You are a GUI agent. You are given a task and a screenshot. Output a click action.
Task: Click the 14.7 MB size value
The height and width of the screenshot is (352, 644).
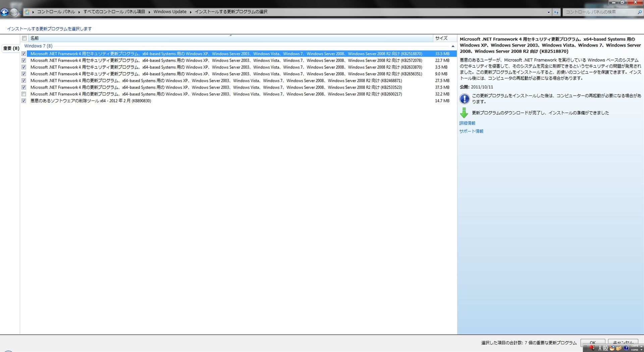[x=442, y=101]
